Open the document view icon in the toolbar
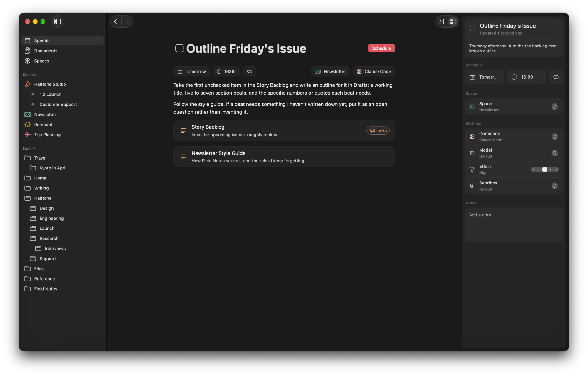Screen dimensions: 588x376 point(441,21)
